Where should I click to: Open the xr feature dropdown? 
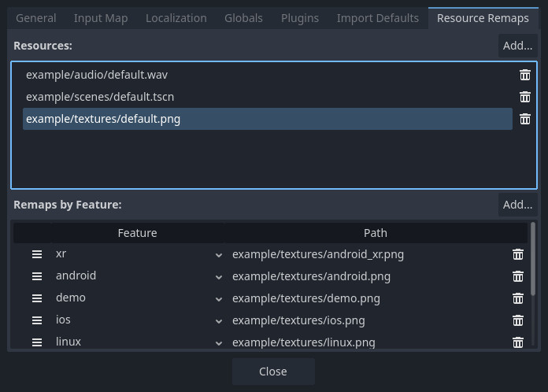(x=219, y=255)
